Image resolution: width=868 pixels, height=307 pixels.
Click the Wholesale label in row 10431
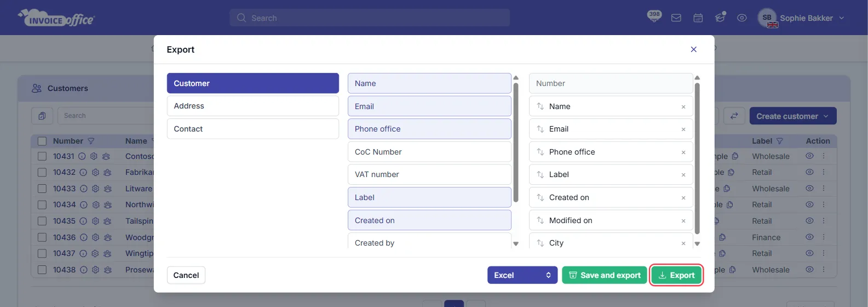[x=771, y=156]
